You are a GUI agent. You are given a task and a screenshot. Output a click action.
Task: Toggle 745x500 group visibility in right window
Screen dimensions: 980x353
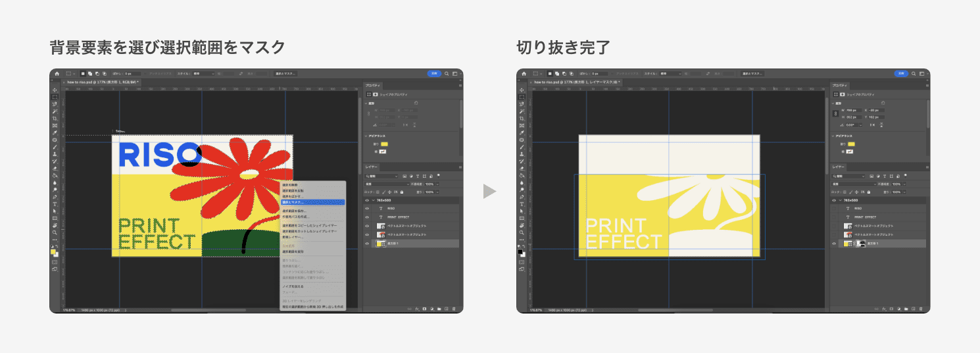point(834,200)
